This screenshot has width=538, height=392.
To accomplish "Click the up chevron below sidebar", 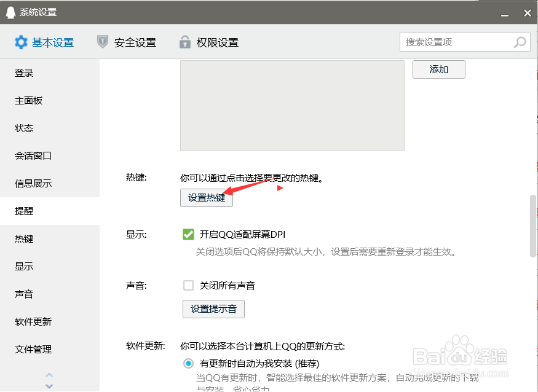I will pyautogui.click(x=49, y=376).
